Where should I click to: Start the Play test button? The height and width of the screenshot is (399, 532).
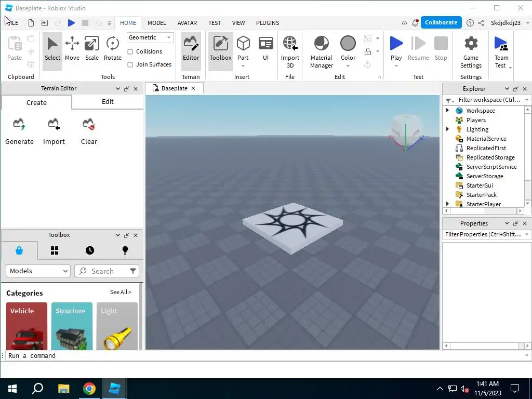(x=396, y=47)
